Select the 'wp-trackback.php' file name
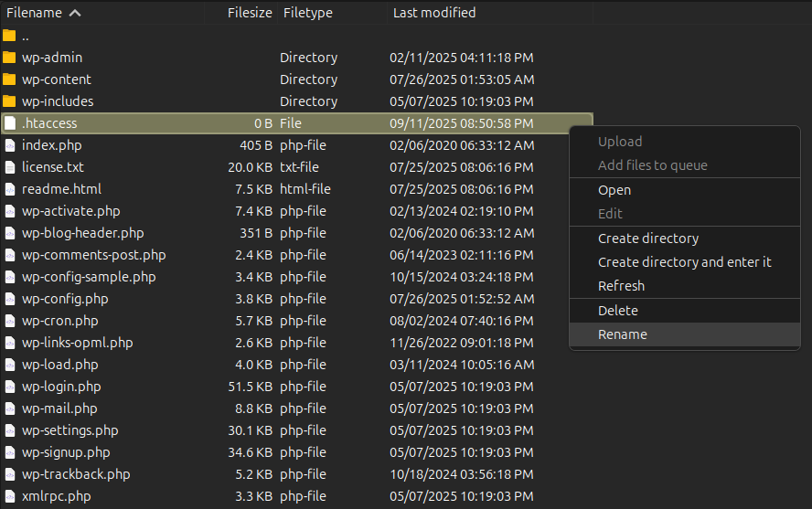Image resolution: width=812 pixels, height=509 pixels. [76, 474]
